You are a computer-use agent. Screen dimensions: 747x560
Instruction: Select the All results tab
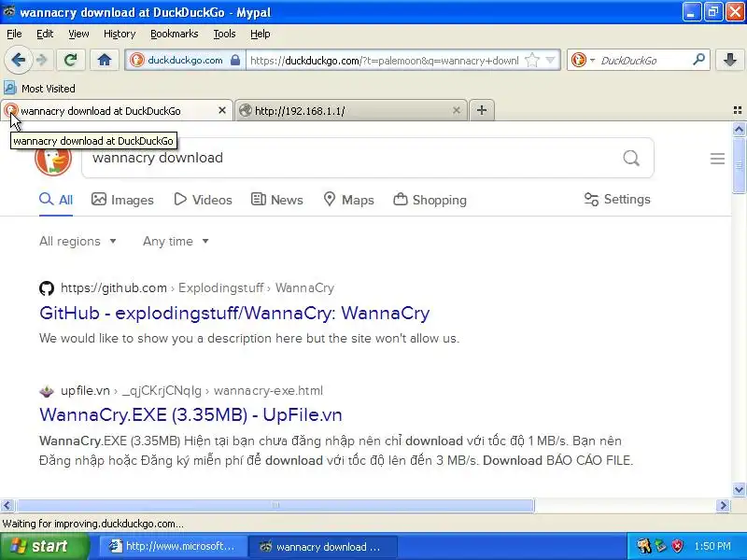point(56,200)
